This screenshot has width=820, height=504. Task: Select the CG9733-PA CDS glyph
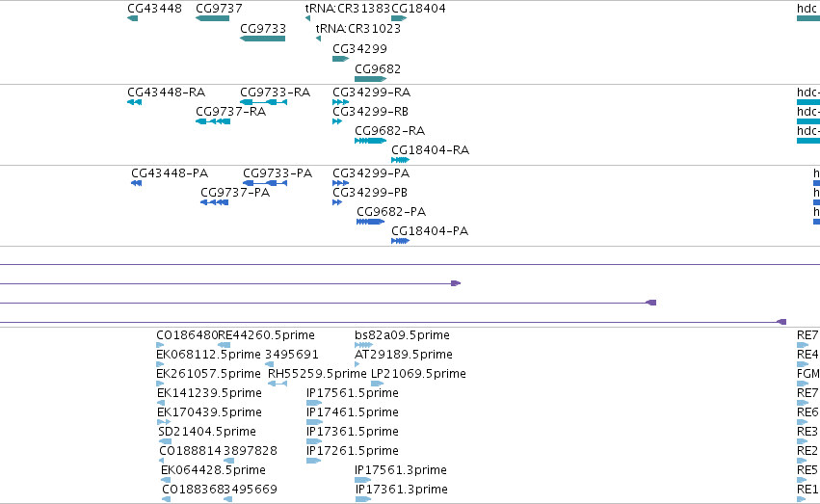[x=265, y=183]
